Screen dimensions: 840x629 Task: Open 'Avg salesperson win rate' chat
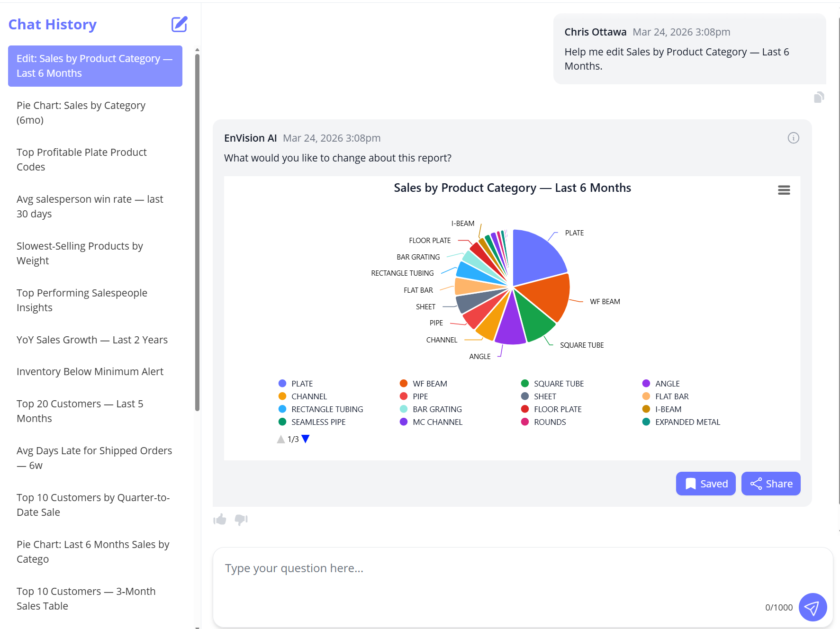coord(95,207)
